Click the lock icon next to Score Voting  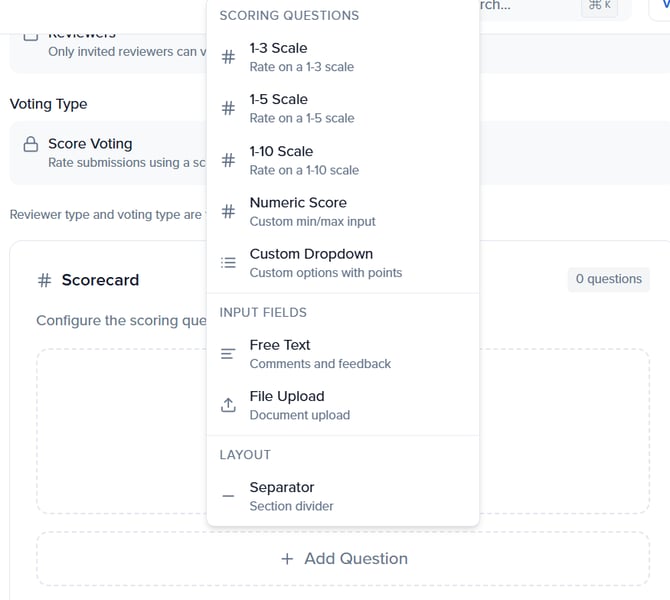pyautogui.click(x=31, y=145)
